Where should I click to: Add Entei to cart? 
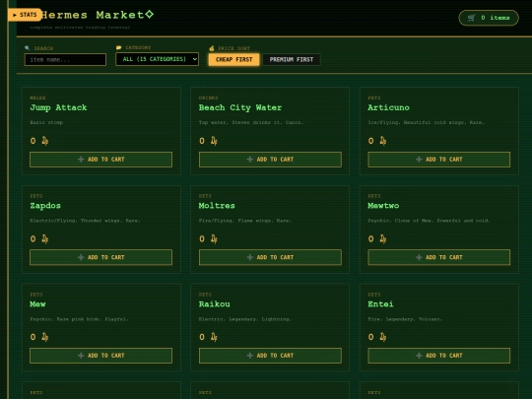click(x=439, y=356)
